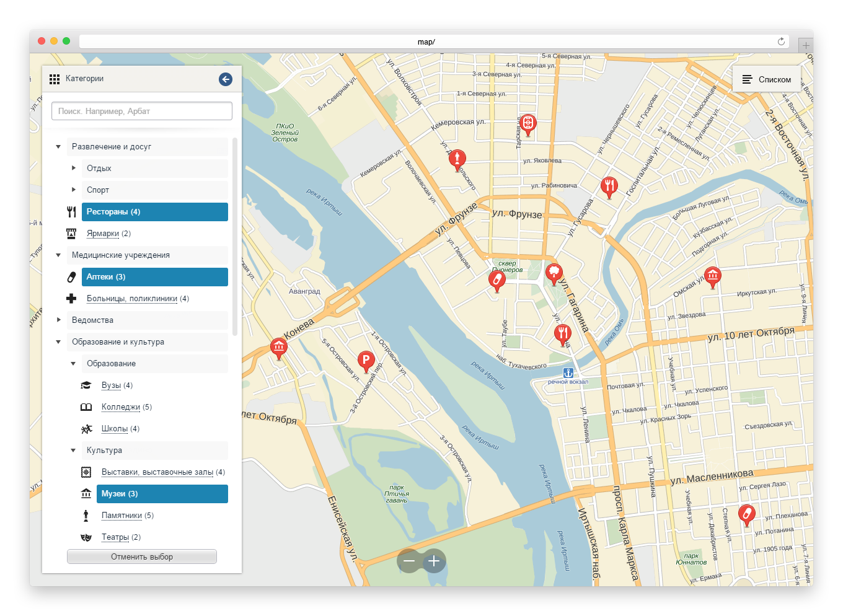Click the statue icon beside Памятники
This screenshot has height=616, width=843.
click(86, 516)
